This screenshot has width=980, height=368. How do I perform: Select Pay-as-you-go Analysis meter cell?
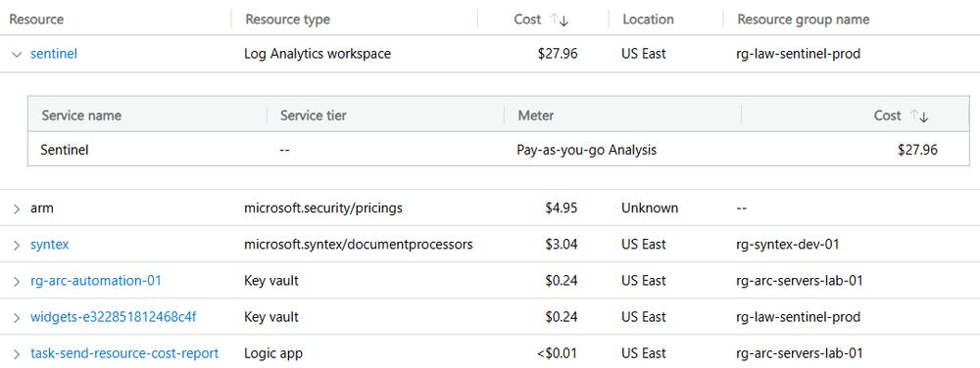click(587, 150)
